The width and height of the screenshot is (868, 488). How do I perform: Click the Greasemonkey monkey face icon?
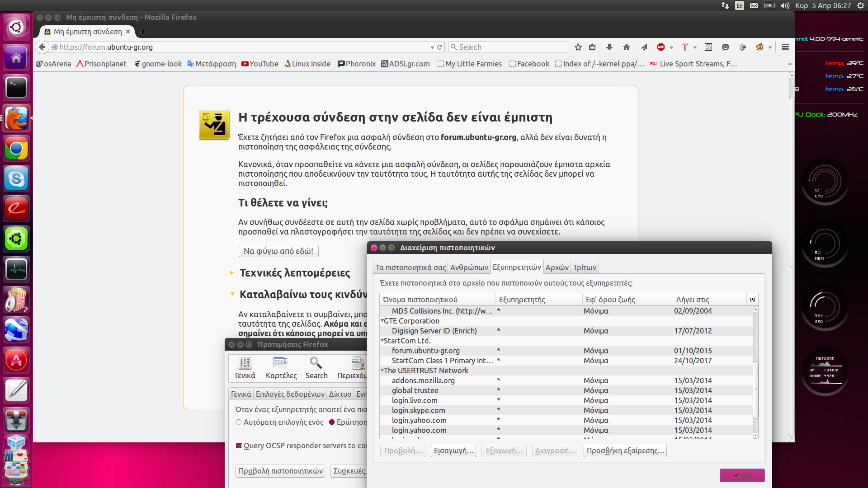click(759, 47)
